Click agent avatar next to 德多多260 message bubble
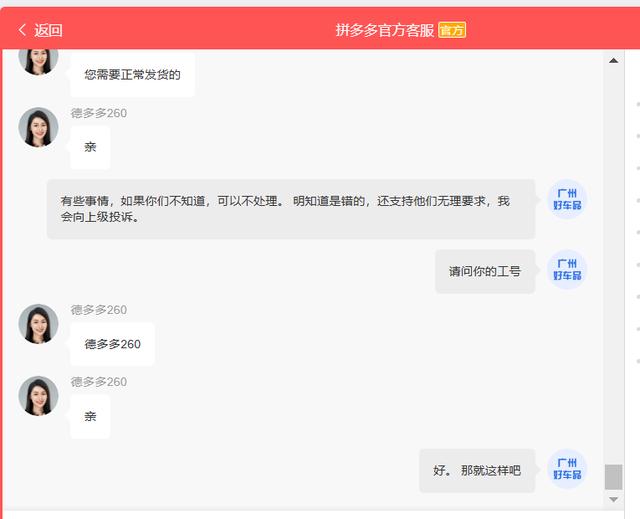Screen dimensions: 640x519 (38, 324)
